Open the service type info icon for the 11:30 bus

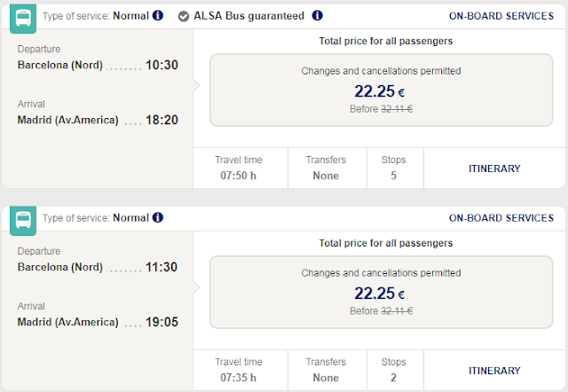pos(158,217)
